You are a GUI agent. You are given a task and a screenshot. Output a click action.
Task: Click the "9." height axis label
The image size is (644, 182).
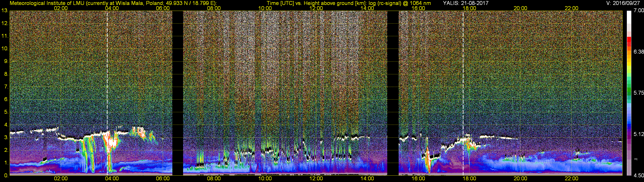[6, 61]
